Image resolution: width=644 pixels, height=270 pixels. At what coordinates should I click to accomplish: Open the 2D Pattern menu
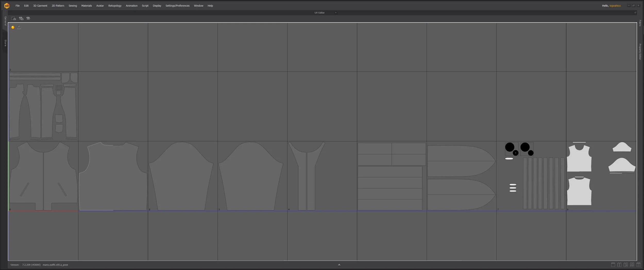pos(58,6)
